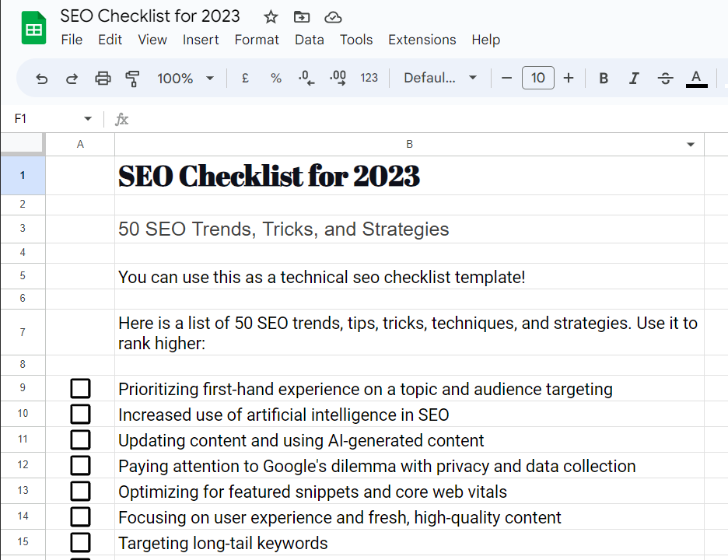
Task: Click the font size input field
Action: point(538,78)
